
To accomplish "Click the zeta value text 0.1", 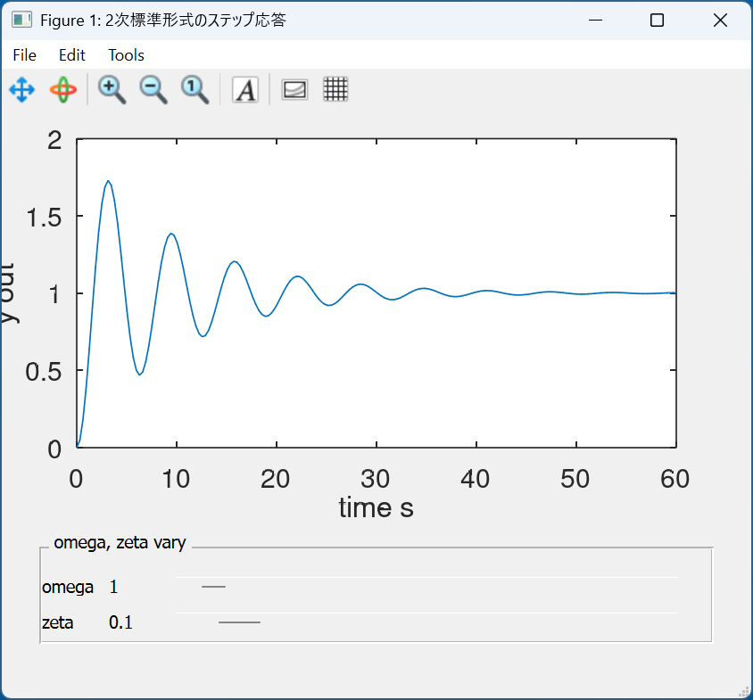I will tap(120, 622).
